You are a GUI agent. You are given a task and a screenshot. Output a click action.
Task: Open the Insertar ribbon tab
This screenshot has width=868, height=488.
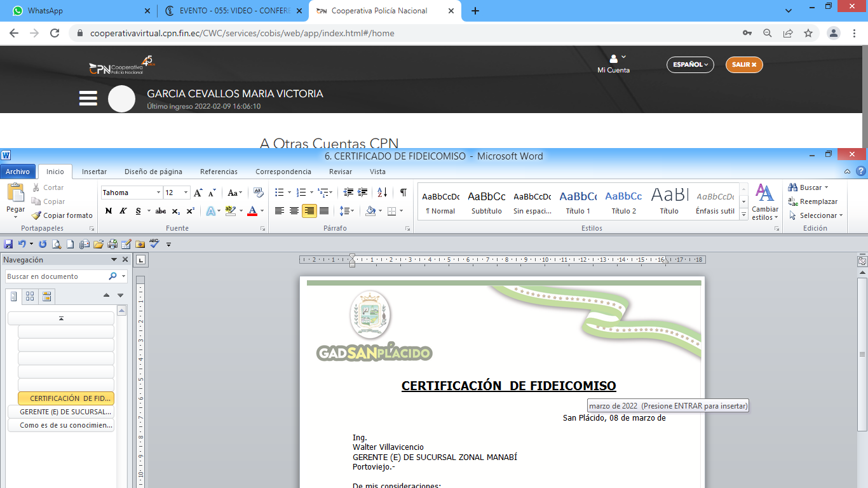[x=94, y=172]
